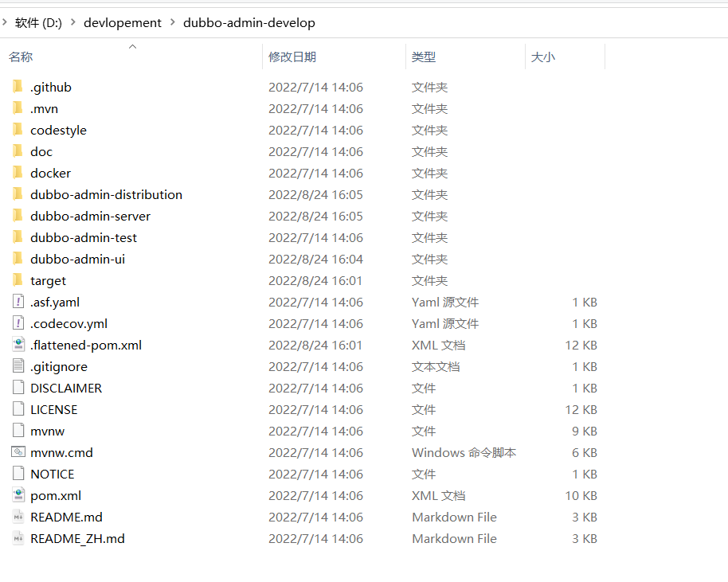Click the LICENSE file name
This screenshot has width=728, height=582.
[x=54, y=410]
